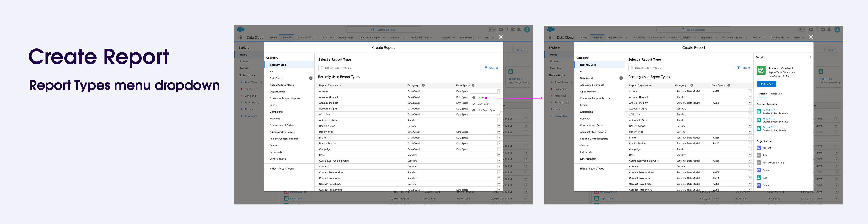Open Campaign row dropdown in left mockup
The image size is (868, 224).
click(x=499, y=149)
